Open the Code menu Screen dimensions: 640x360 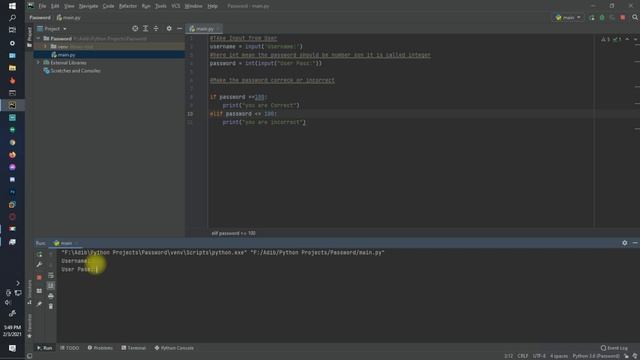[108, 6]
